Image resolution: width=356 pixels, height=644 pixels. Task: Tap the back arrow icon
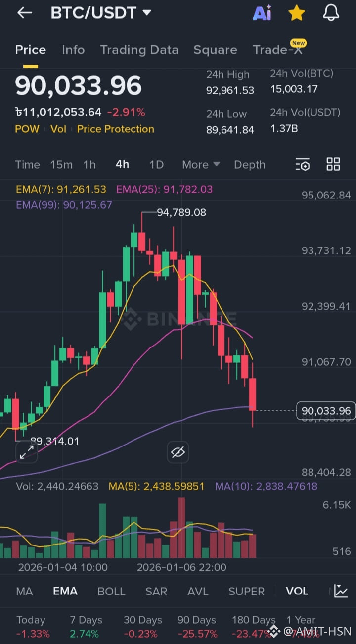click(24, 13)
